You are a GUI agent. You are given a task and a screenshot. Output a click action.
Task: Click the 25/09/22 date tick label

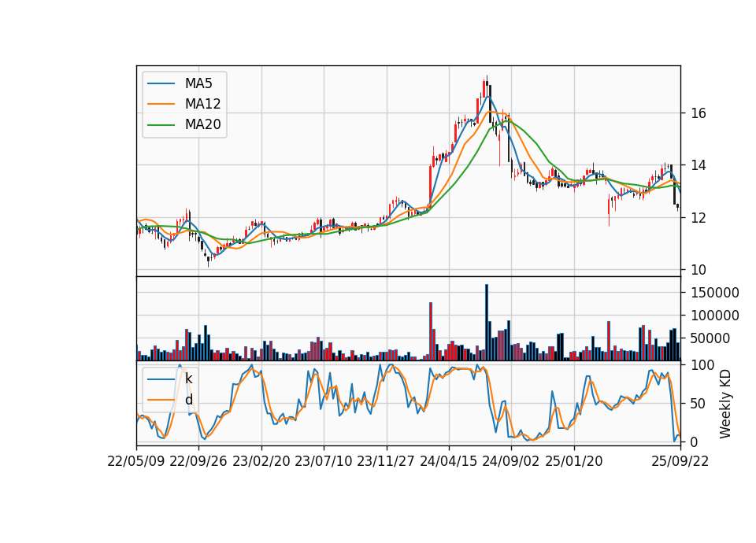pyautogui.click(x=680, y=461)
